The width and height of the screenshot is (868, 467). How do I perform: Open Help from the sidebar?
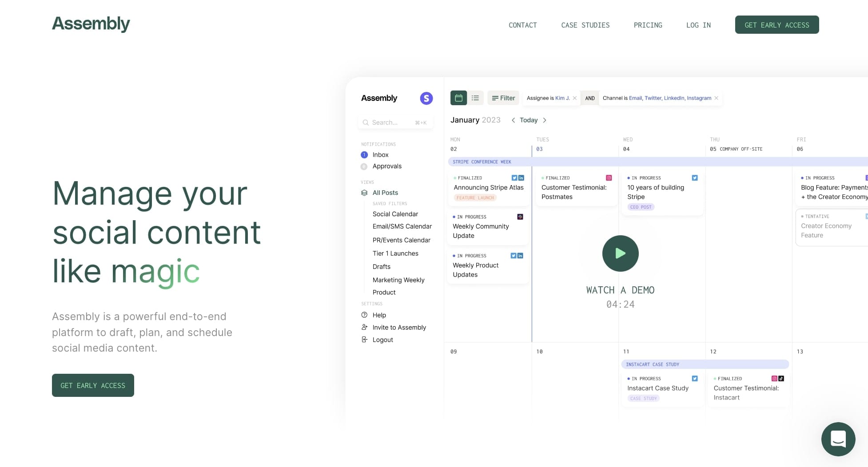click(x=379, y=315)
